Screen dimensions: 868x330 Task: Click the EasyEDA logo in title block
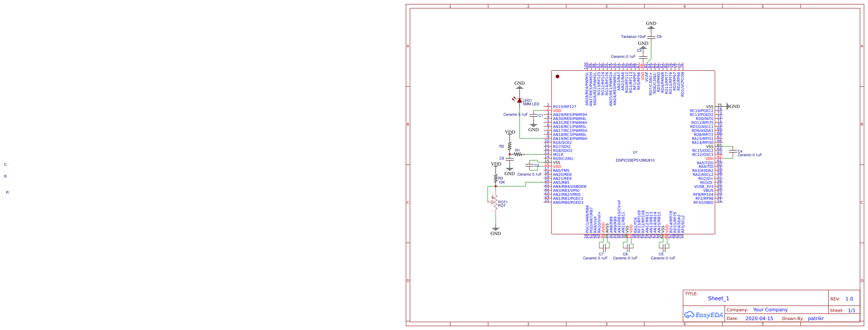pos(703,315)
